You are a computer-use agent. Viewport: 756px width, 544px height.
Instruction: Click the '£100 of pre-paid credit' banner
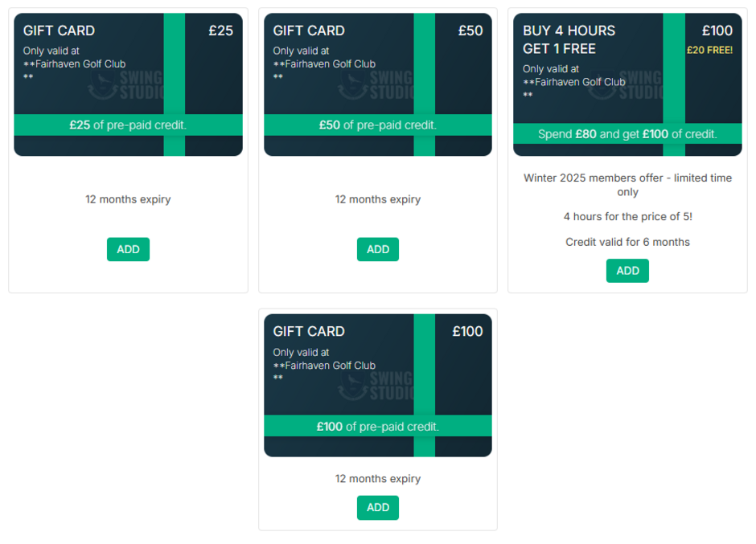click(378, 426)
